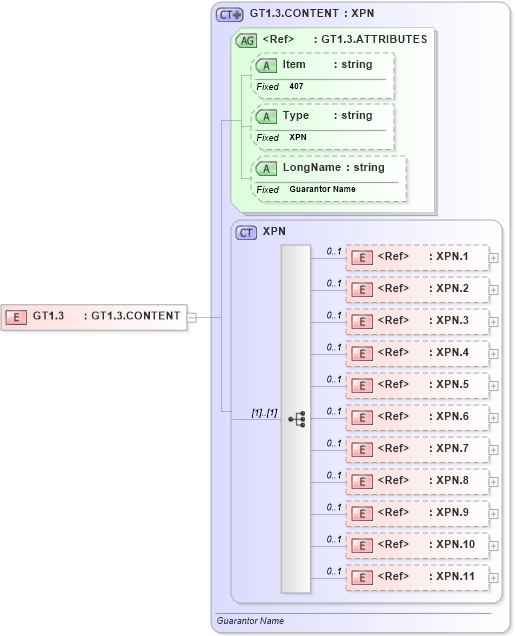Click the [1]..[1] cardinality label
Screen dimensions: 515x636
(x=264, y=413)
